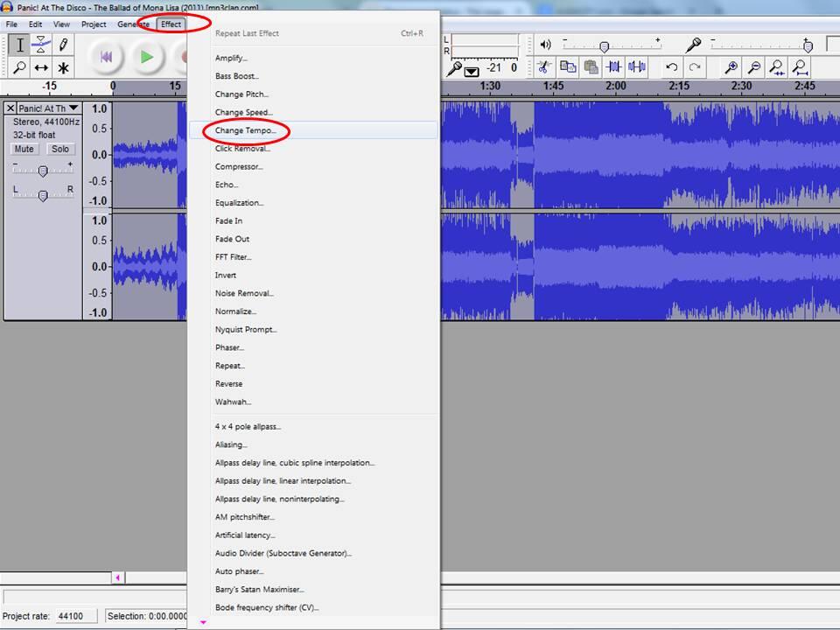840x630 pixels.
Task: Toggle Mute on the track
Action: click(24, 149)
